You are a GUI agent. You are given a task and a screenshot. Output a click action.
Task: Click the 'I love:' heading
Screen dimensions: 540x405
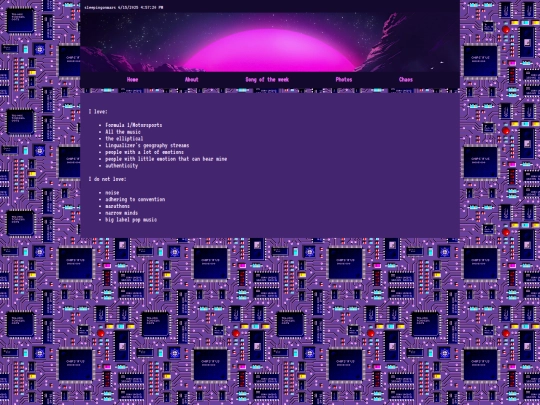pos(98,112)
